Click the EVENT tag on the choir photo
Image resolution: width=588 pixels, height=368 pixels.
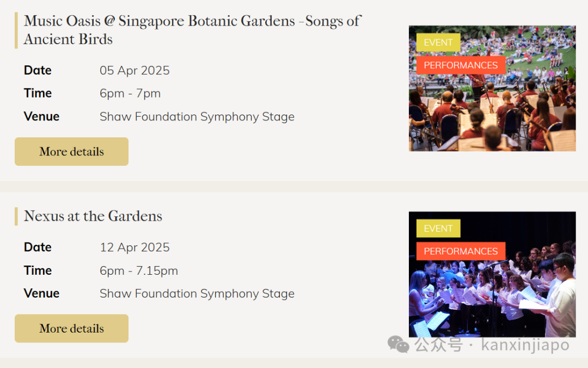[x=438, y=228]
